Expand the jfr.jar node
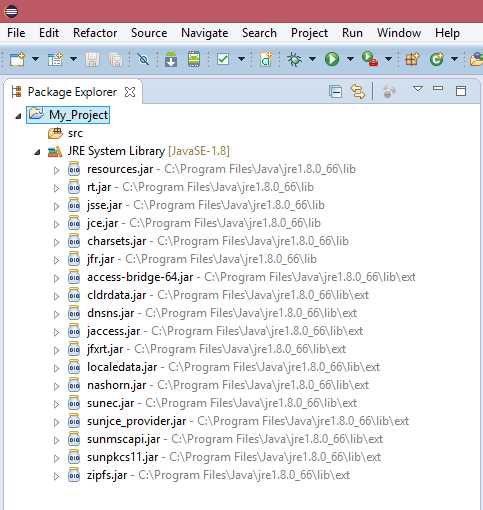 (x=56, y=260)
